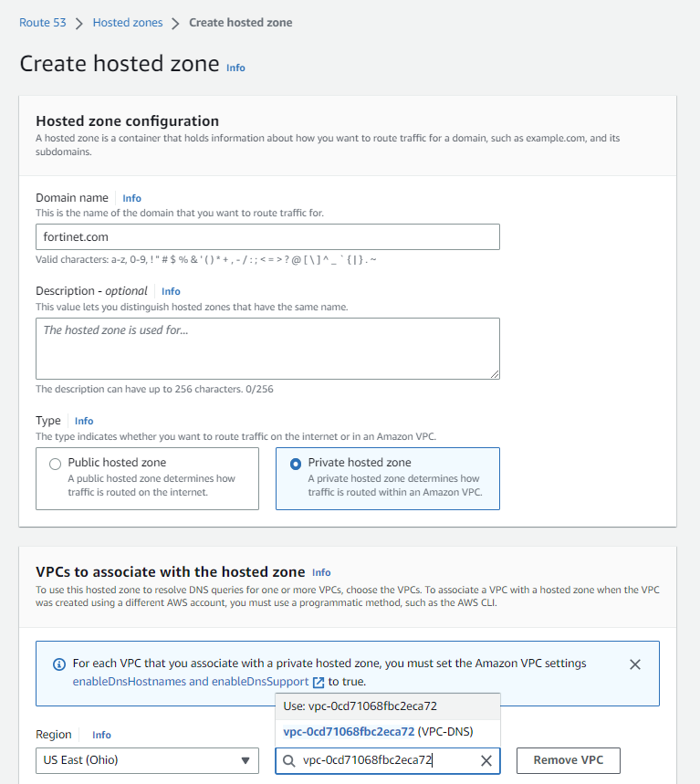Click the Remove VPC button
The image size is (700, 784).
[x=568, y=760]
